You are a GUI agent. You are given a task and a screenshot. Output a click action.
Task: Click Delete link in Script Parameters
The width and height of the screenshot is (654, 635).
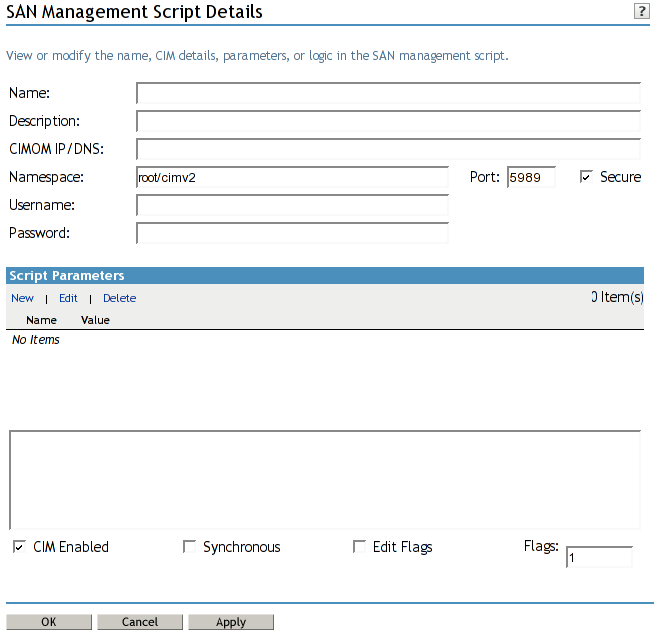click(119, 298)
